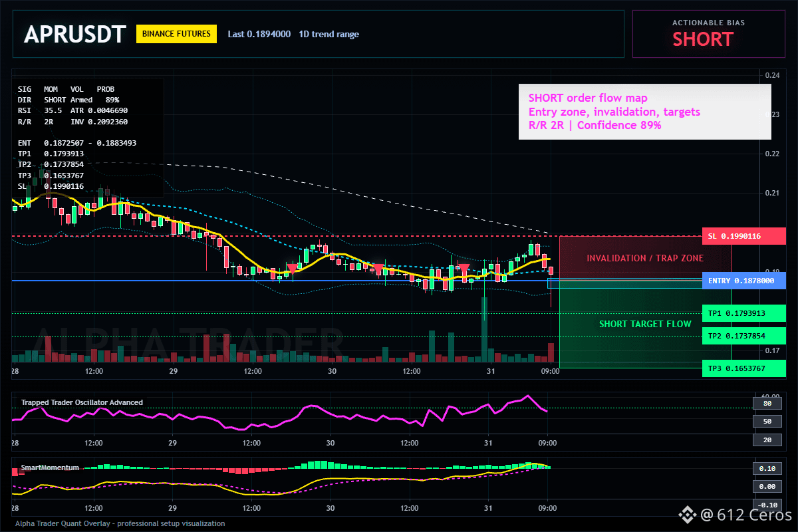
Task: Click the 50 level on oscillator axis
Action: click(767, 422)
